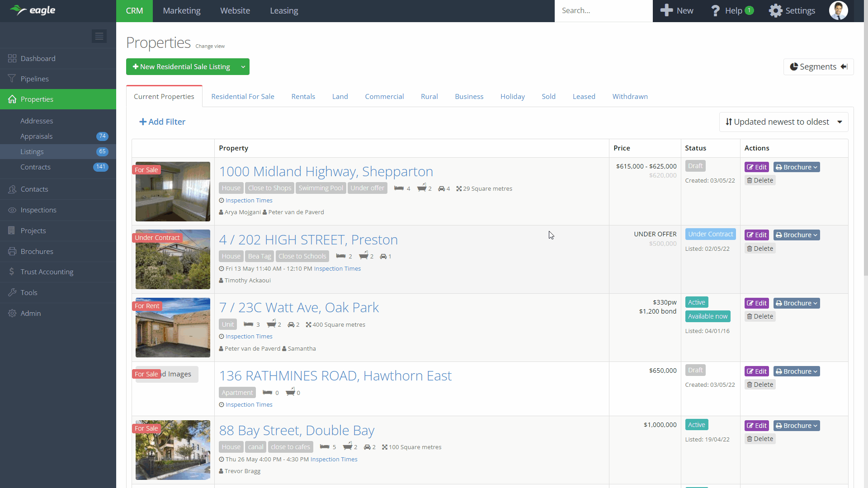This screenshot has height=488, width=868.
Task: Open Inspections via its eye icon
Action: tap(12, 210)
